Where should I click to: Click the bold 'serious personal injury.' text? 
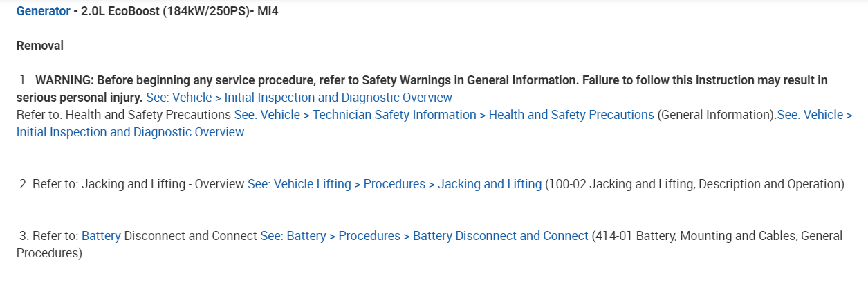[x=79, y=98]
